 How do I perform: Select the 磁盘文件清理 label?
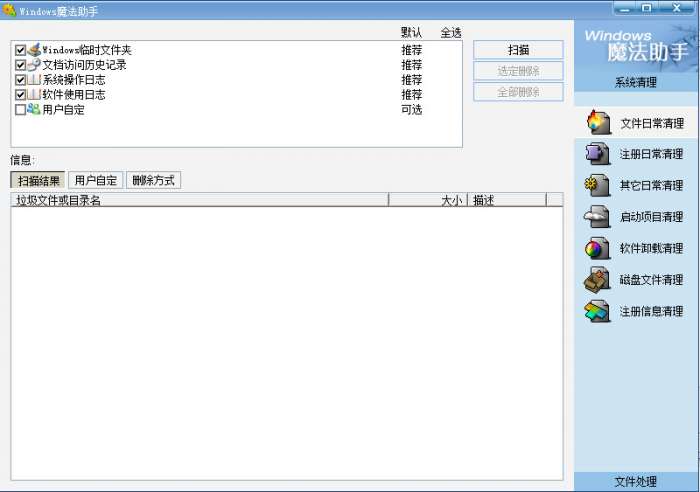coord(651,280)
